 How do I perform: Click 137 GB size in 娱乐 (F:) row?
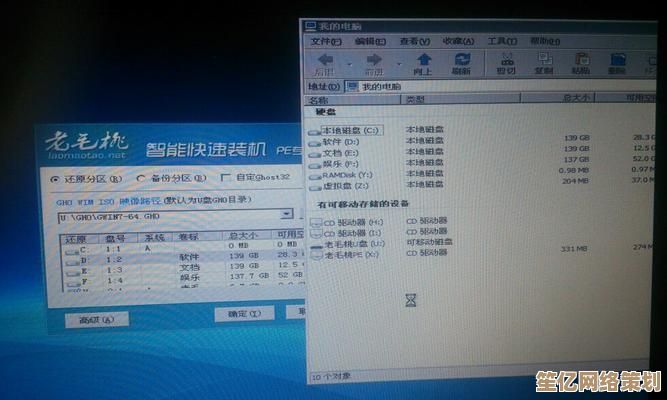pyautogui.click(x=576, y=159)
